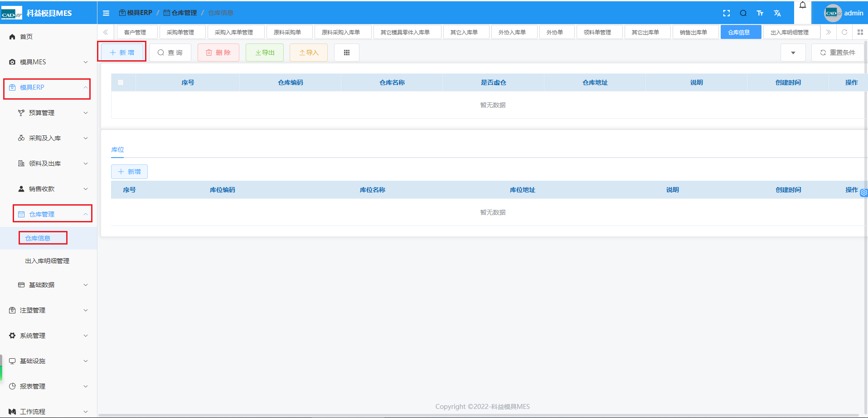Add a new 库位 with 新增 button
Image resolution: width=868 pixels, height=418 pixels.
pos(129,172)
